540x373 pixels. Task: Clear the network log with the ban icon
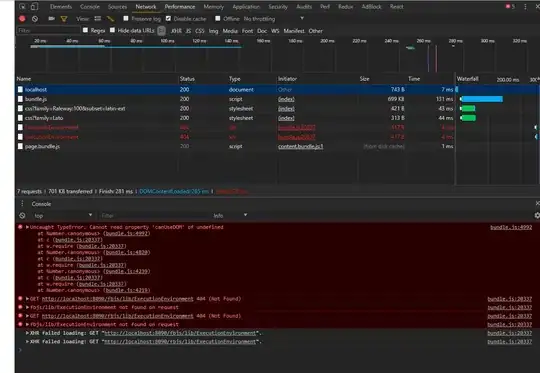pyautogui.click(x=35, y=19)
